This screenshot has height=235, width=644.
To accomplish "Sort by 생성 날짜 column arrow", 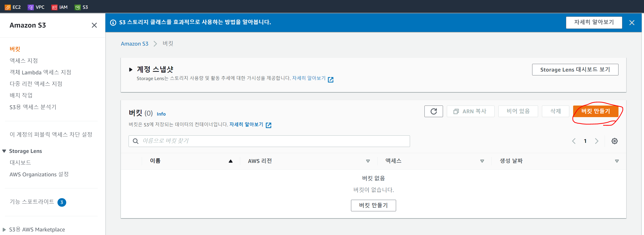I will point(617,161).
